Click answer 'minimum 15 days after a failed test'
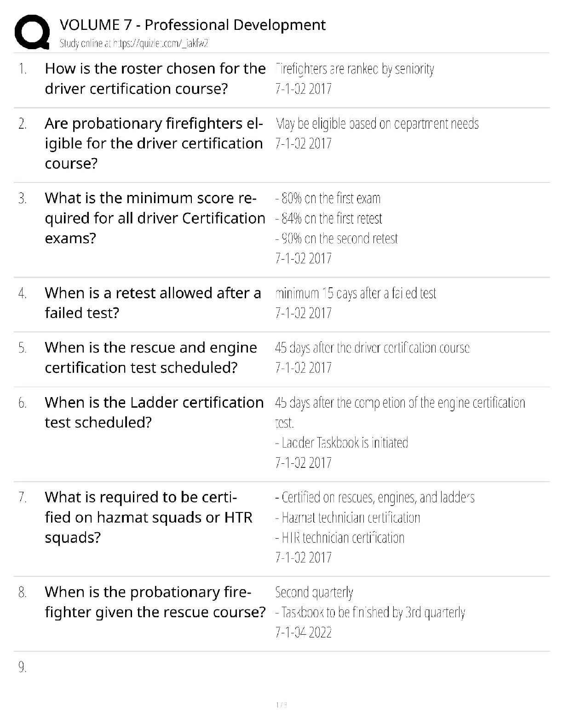The height and width of the screenshot is (728, 563). [x=356, y=293]
